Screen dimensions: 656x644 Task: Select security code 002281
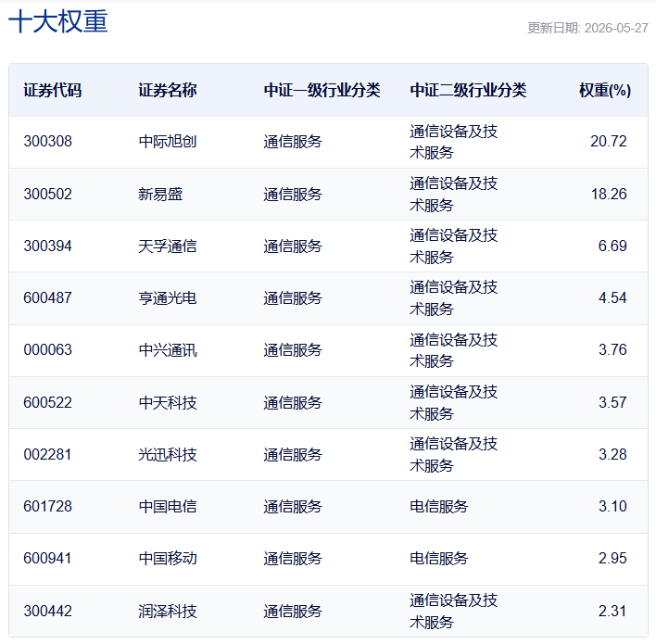(47, 454)
